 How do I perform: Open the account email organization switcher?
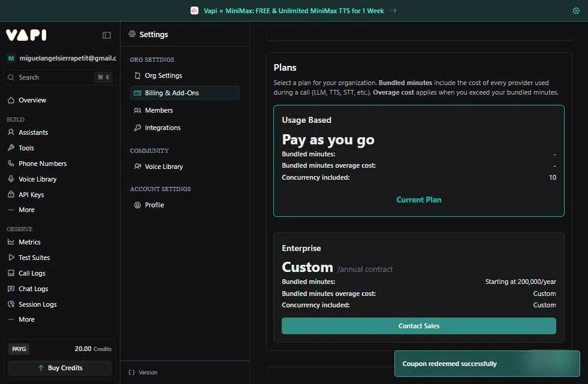[62, 58]
